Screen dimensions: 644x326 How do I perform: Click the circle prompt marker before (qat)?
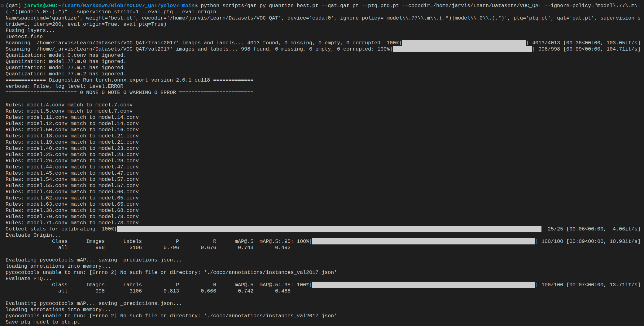click(2, 5)
